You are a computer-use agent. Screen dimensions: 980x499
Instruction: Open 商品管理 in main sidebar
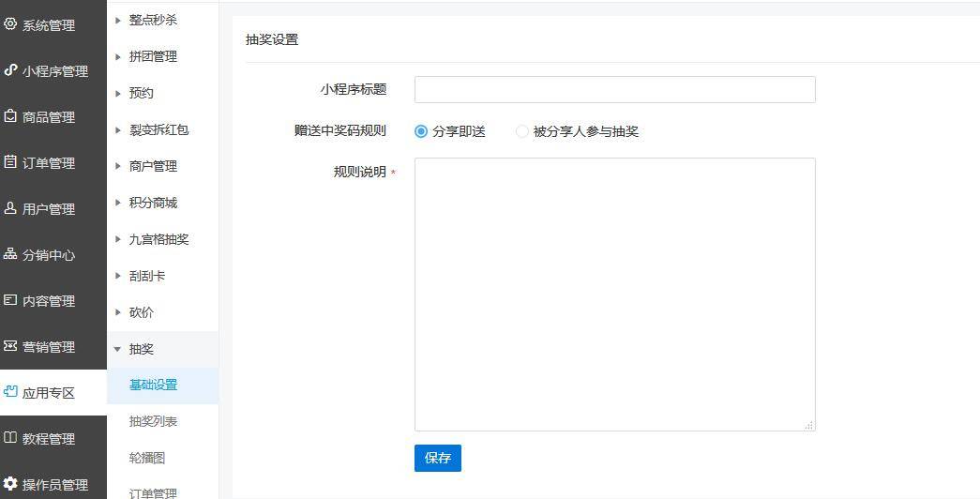53,117
